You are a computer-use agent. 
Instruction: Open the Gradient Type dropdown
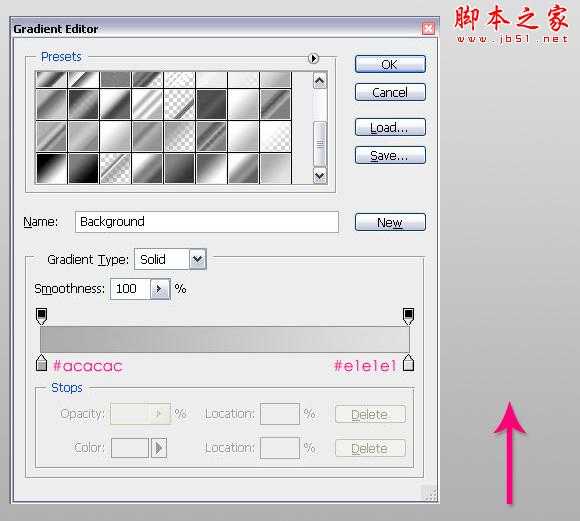pyautogui.click(x=198, y=259)
